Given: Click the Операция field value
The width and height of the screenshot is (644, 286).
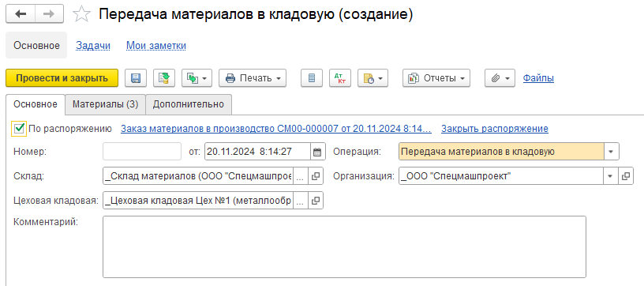Looking at the screenshot, I should [x=501, y=151].
